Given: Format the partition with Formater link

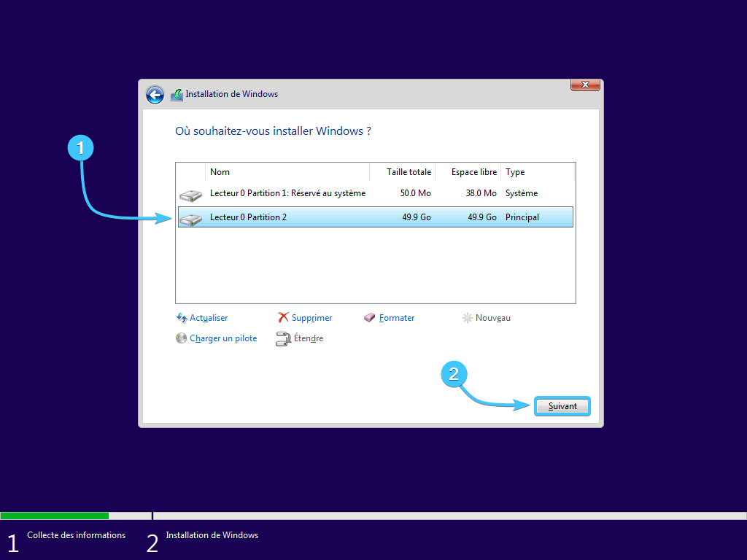Looking at the screenshot, I should [x=397, y=318].
